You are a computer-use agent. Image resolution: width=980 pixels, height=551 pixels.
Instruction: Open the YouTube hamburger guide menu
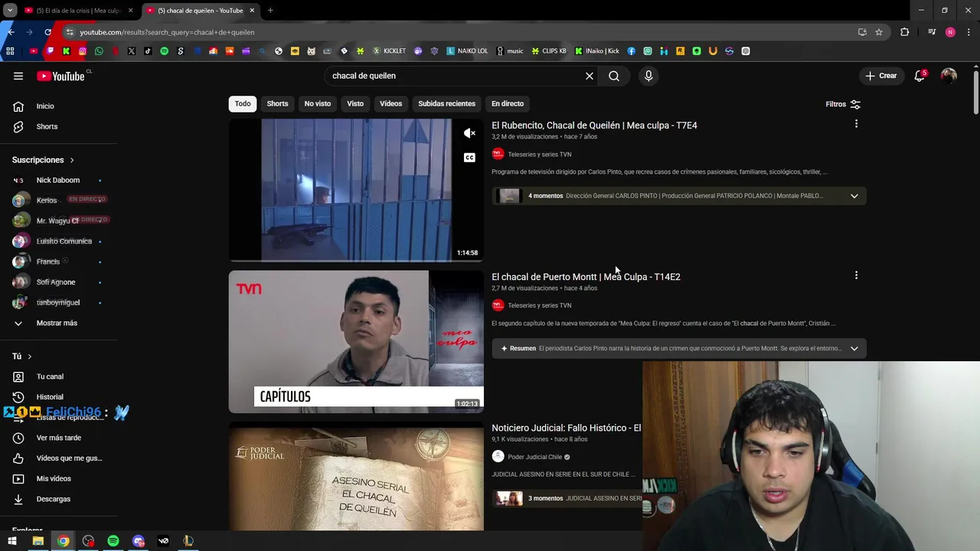tap(18, 76)
